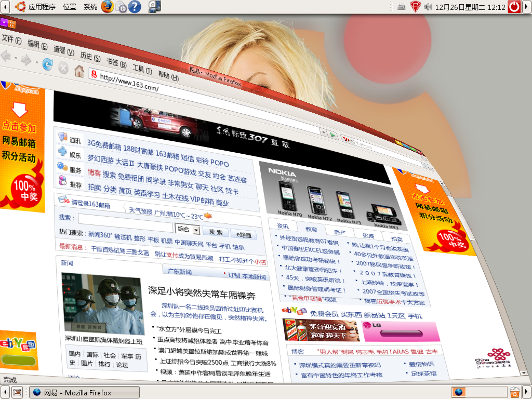Click the 搜索 button on the page
The height and width of the screenshot is (399, 532).
pos(216,232)
